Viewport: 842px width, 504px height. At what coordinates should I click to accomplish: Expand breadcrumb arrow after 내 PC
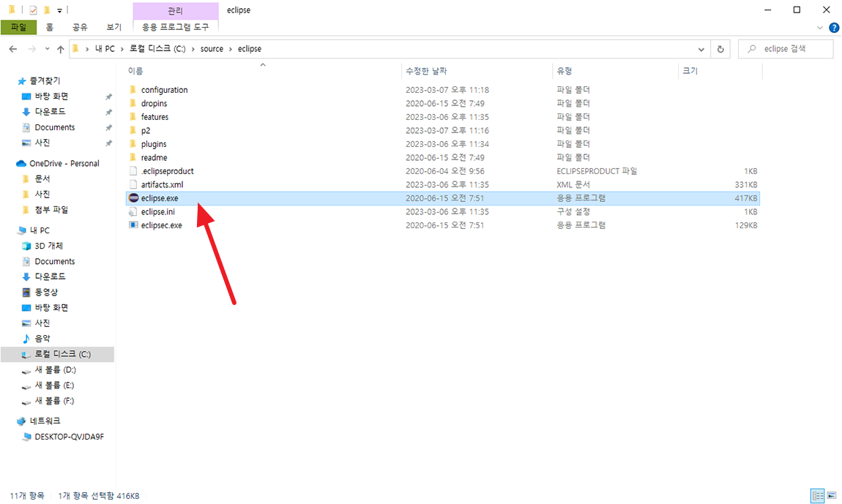(x=122, y=49)
